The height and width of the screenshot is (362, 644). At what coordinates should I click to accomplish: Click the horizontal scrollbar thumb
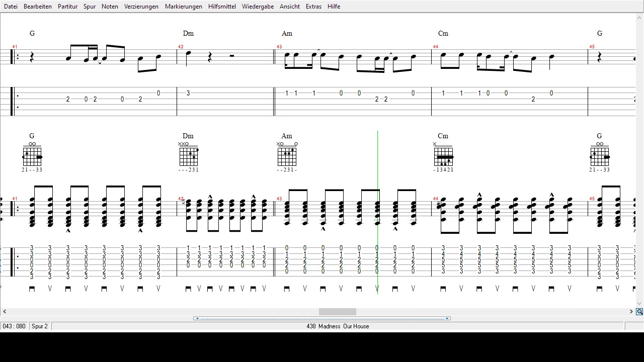(x=337, y=312)
